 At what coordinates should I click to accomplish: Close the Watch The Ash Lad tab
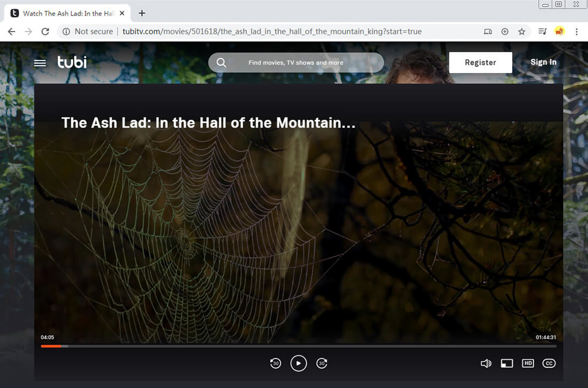[x=122, y=13]
